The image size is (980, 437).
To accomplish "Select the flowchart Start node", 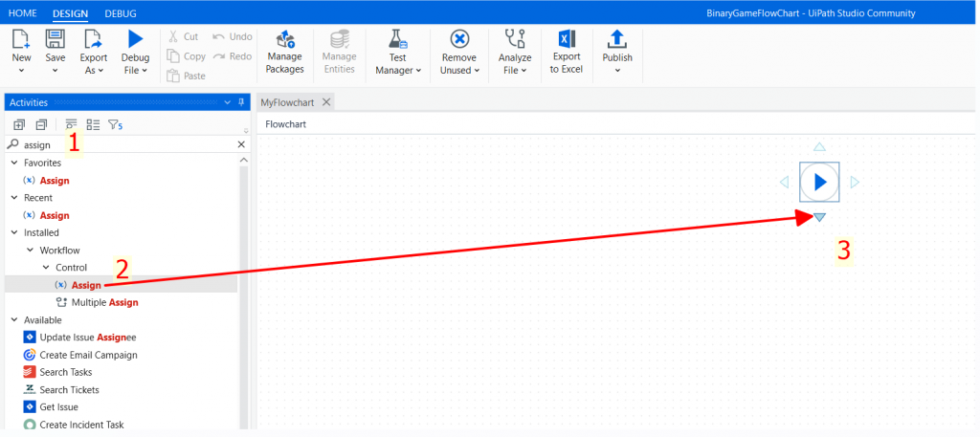I will [x=819, y=182].
